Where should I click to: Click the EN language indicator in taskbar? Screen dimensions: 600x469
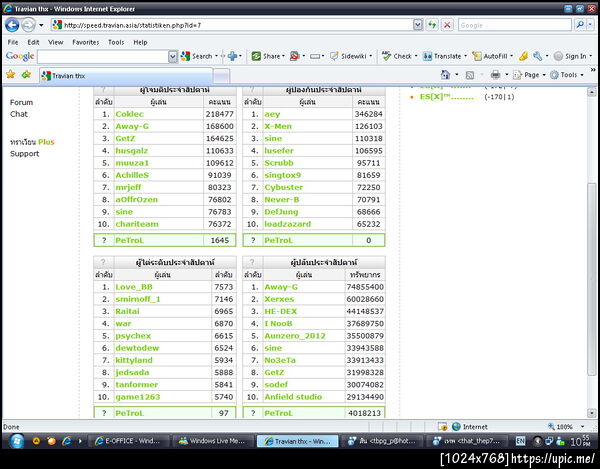coord(520,441)
